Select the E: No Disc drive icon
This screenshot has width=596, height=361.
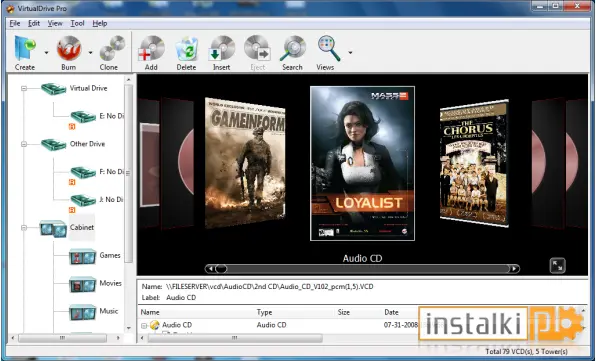83,117
